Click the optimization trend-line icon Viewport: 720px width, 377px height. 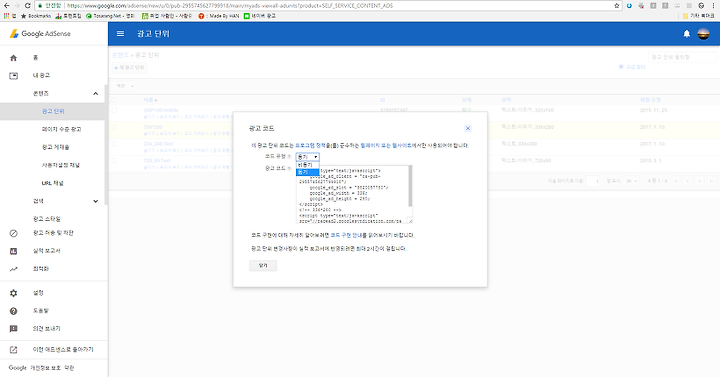[x=13, y=269]
